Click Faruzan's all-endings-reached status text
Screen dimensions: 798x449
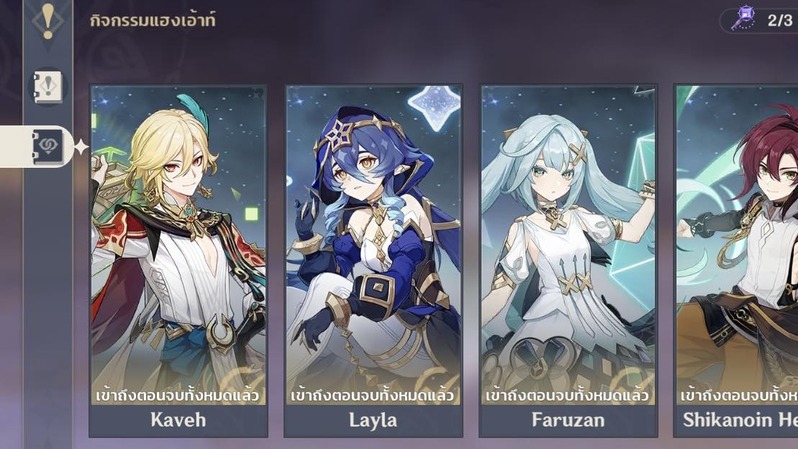(x=567, y=395)
